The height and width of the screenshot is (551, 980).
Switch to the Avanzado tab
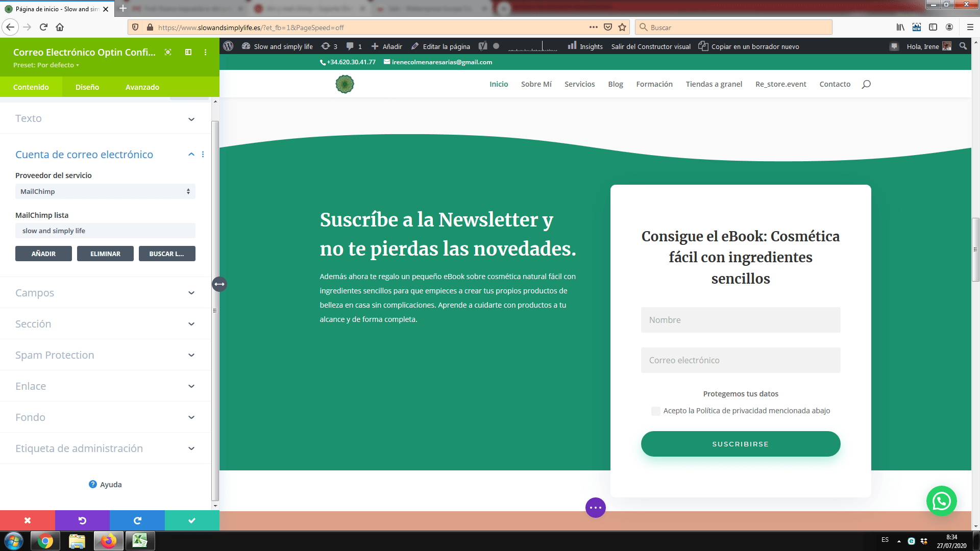(x=142, y=87)
